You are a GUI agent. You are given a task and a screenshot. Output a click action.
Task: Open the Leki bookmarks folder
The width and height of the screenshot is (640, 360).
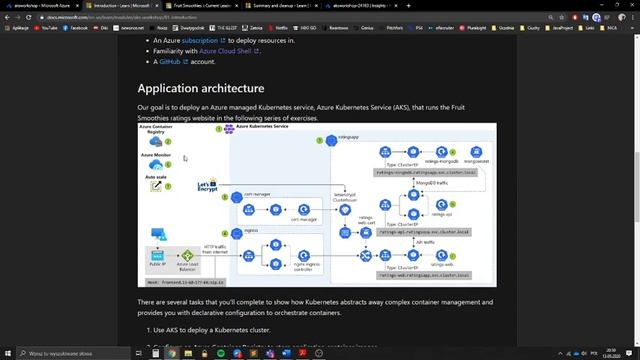click(586, 28)
